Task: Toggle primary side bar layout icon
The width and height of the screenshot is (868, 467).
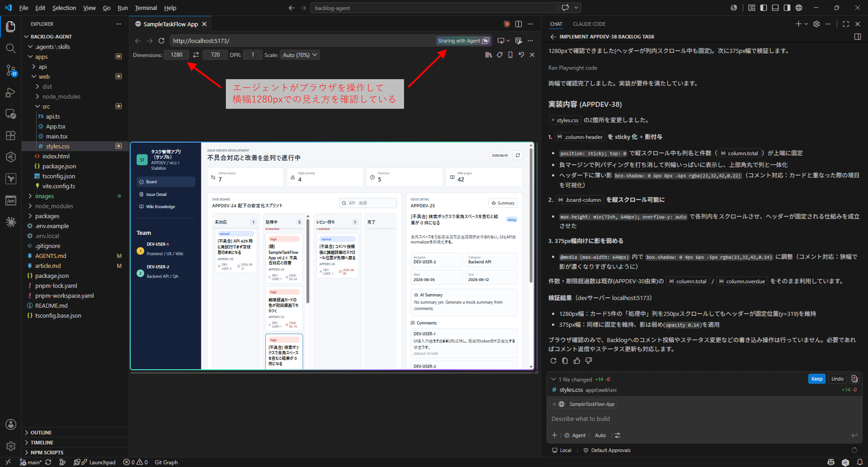Action: (764, 8)
